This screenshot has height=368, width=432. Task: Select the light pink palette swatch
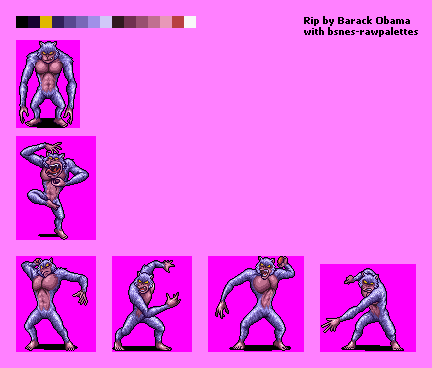tap(166, 22)
